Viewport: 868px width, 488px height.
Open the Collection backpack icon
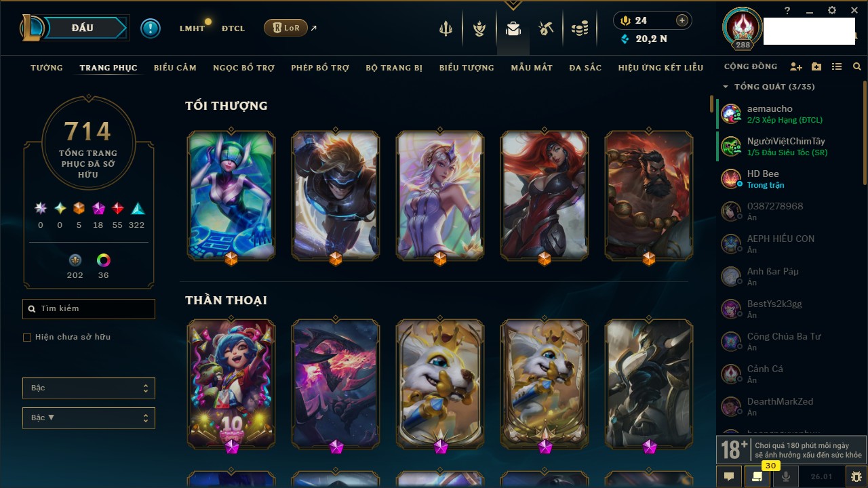tap(513, 28)
